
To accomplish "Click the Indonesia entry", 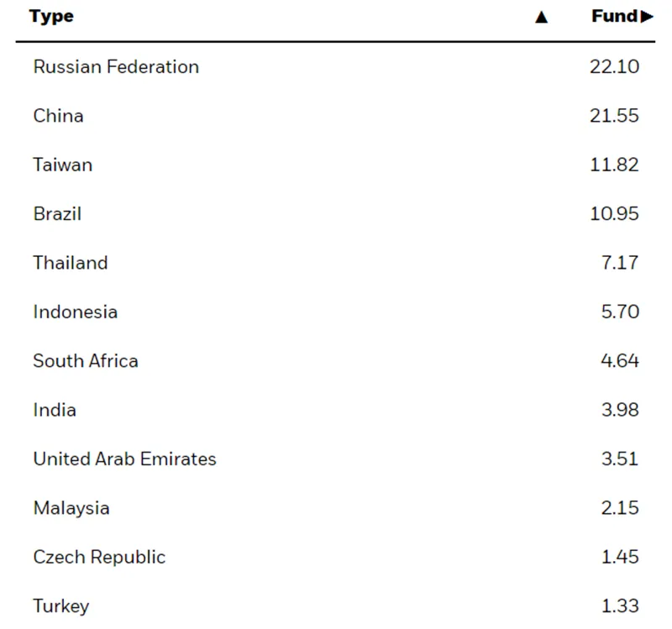I will point(76,312).
